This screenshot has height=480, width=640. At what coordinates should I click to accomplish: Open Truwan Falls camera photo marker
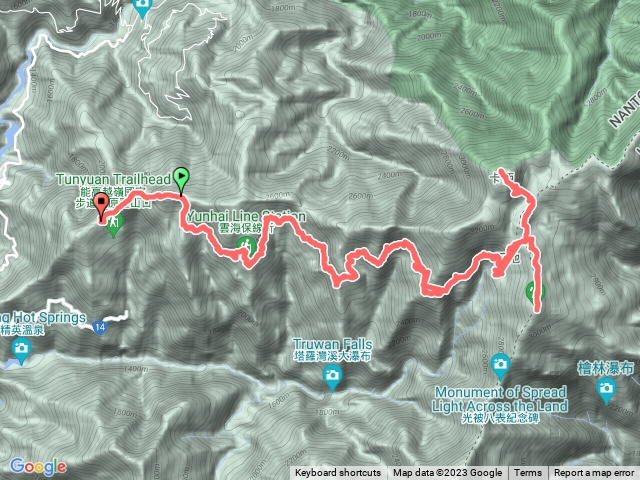point(332,377)
